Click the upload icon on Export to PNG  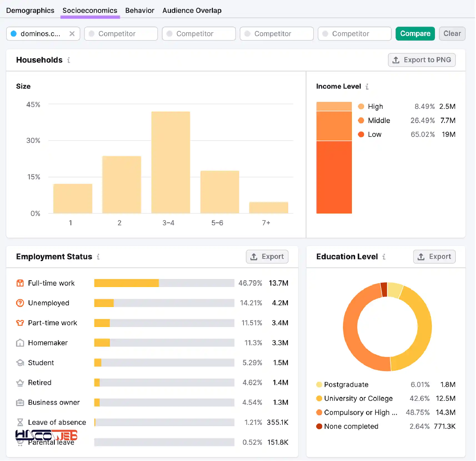[396, 60]
